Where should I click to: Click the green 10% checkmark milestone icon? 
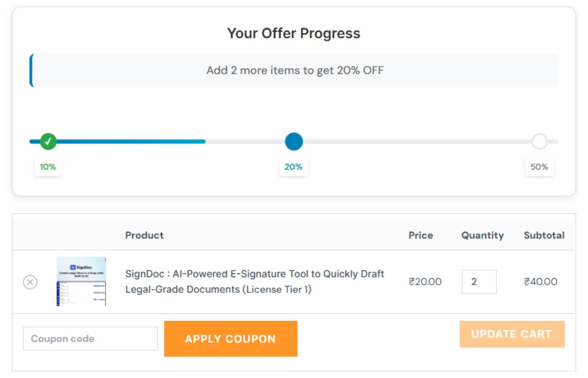(47, 141)
